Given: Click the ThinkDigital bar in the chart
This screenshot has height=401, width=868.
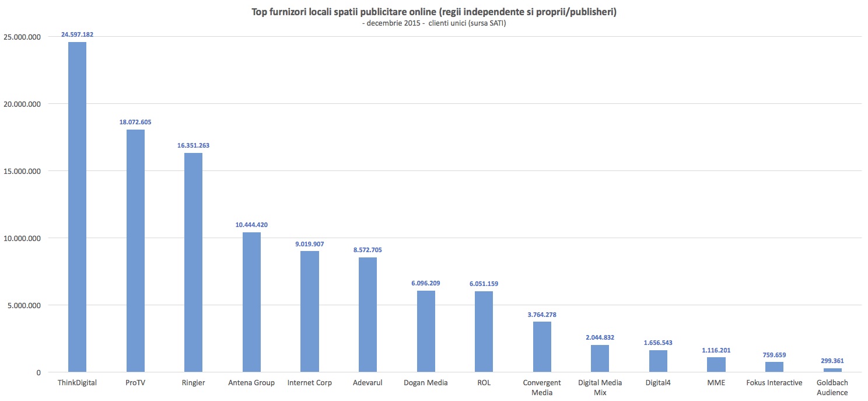Looking at the screenshot, I should 77,207.
